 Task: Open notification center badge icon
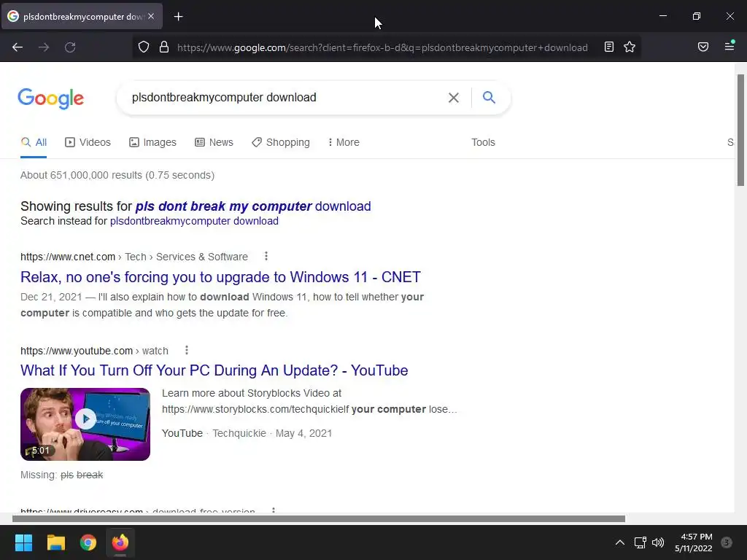(x=727, y=542)
